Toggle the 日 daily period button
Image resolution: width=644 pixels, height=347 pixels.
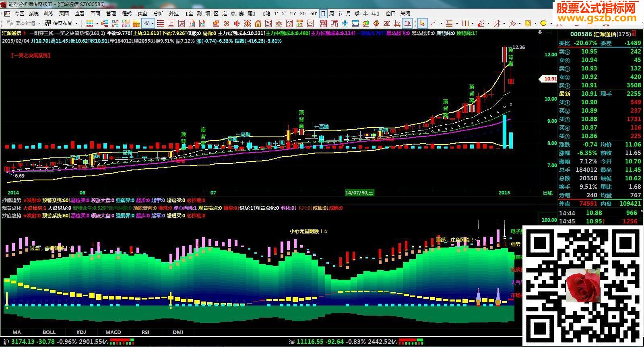(323, 13)
